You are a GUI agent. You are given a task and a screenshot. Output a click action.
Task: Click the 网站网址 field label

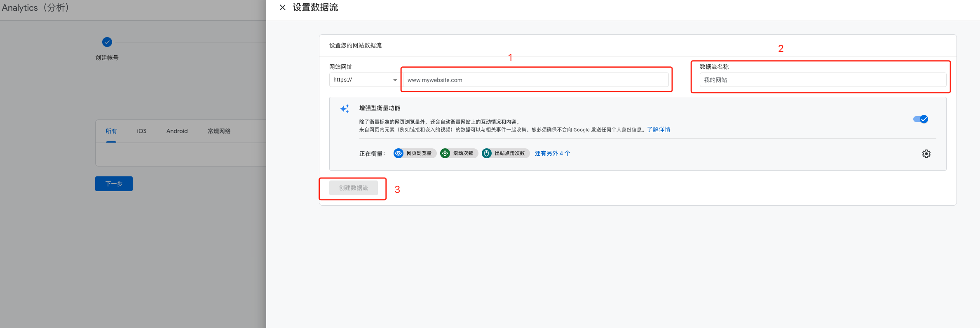coord(341,67)
